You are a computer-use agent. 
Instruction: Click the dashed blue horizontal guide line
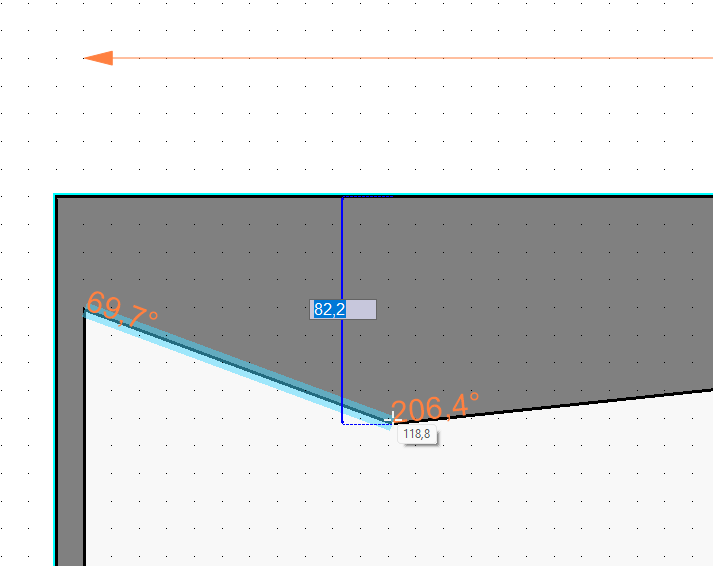tap(366, 424)
